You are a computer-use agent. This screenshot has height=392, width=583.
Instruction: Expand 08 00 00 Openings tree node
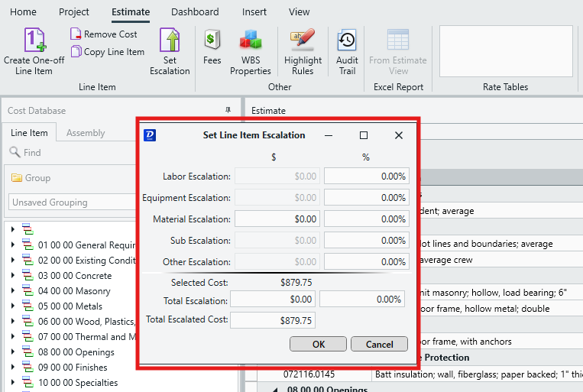point(12,352)
